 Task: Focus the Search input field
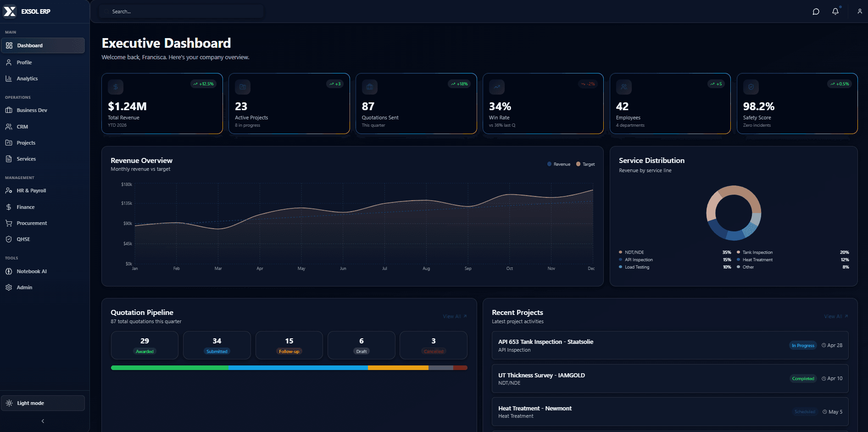click(182, 11)
